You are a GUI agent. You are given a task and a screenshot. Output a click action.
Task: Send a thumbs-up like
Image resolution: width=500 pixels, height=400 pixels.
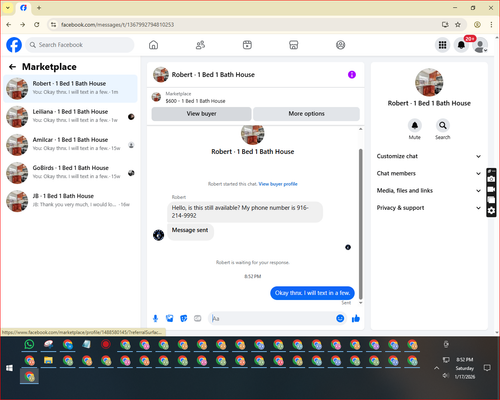[356, 318]
